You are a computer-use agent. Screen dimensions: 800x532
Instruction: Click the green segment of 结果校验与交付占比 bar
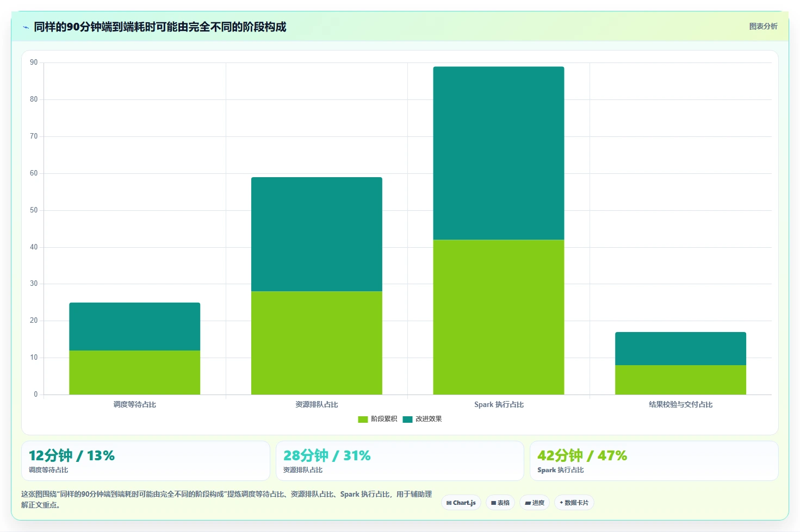(680, 380)
